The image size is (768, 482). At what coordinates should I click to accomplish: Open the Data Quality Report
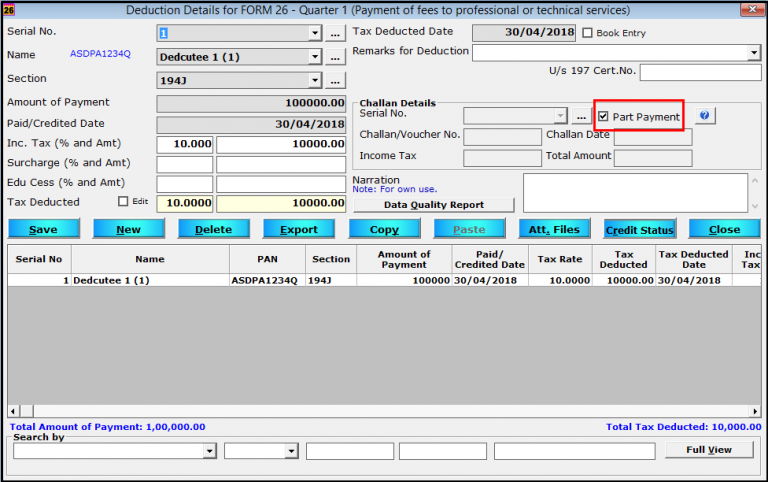pyautogui.click(x=433, y=205)
